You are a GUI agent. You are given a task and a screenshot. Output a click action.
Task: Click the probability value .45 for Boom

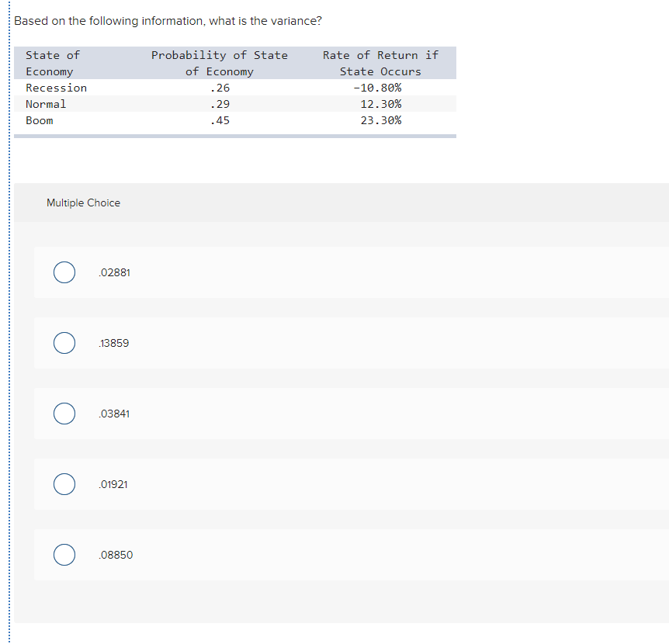(220, 120)
